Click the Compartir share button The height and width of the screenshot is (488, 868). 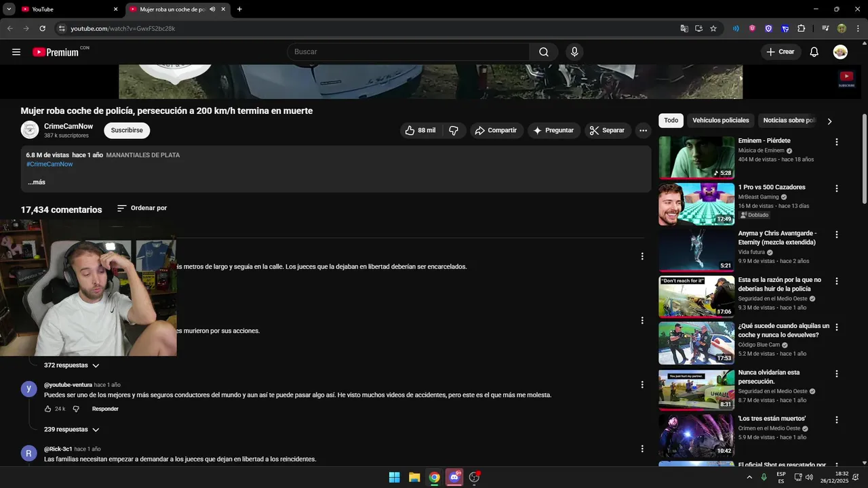(496, 130)
